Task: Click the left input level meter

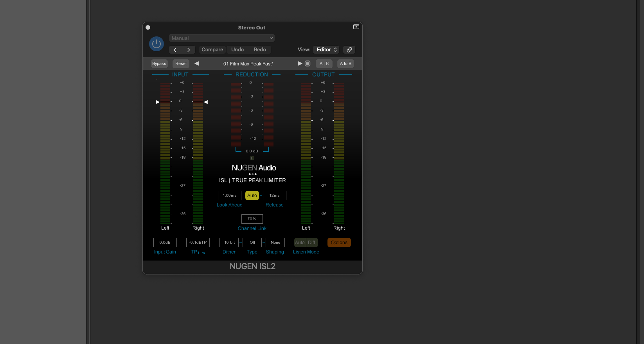Action: 165,153
